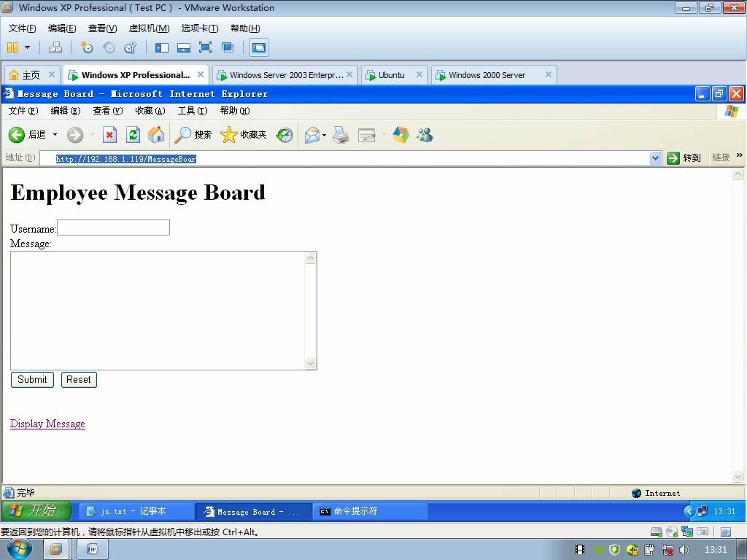The image size is (747, 560).
Task: Click the VMware console view icon
Action: [x=259, y=47]
